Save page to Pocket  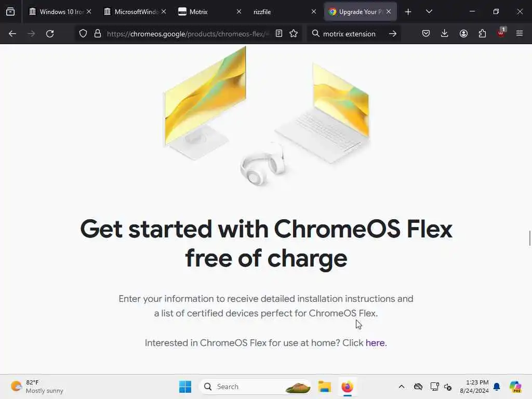point(426,34)
